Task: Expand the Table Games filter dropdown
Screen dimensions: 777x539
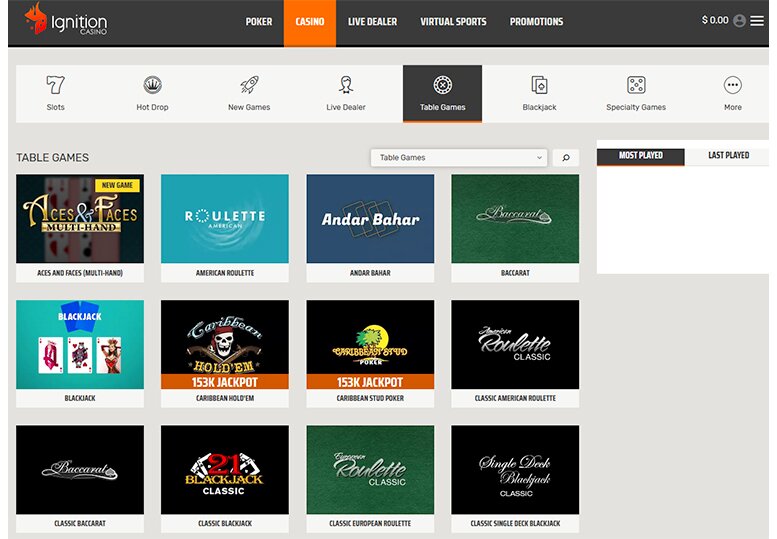Action: [x=459, y=158]
